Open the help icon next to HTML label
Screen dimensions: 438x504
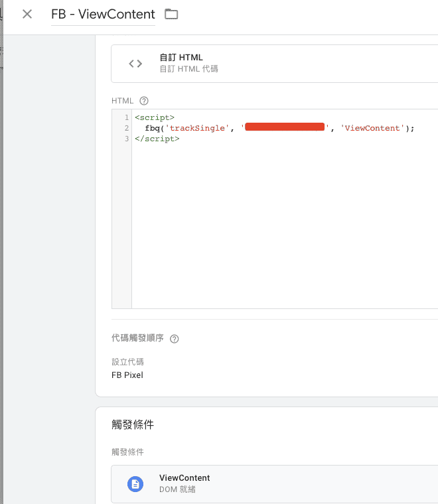(143, 101)
